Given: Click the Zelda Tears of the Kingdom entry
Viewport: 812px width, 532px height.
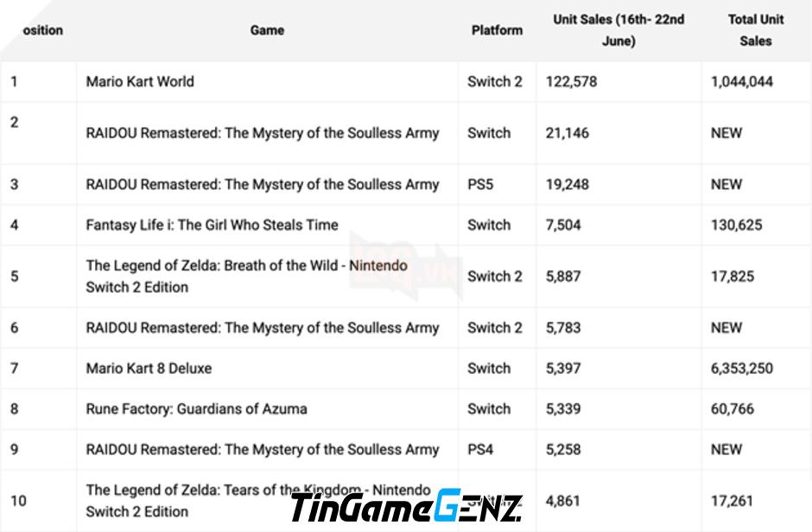Looking at the screenshot, I should 258,500.
